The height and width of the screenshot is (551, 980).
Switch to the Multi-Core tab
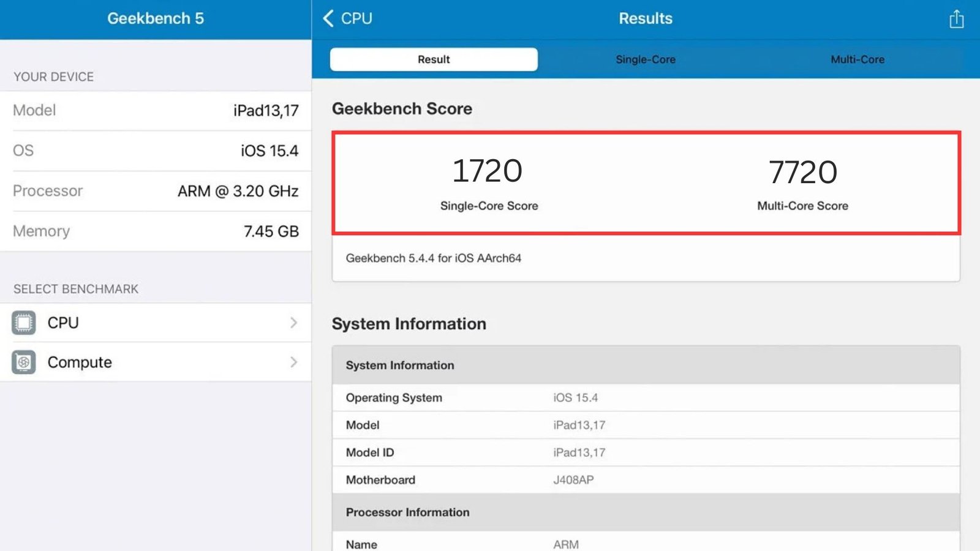click(858, 59)
